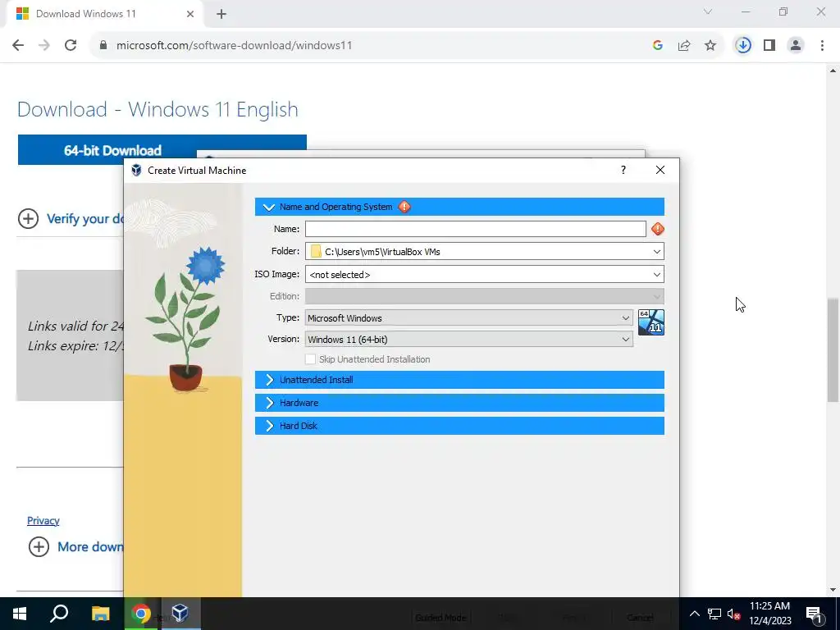Expand More download options section

pos(76,547)
